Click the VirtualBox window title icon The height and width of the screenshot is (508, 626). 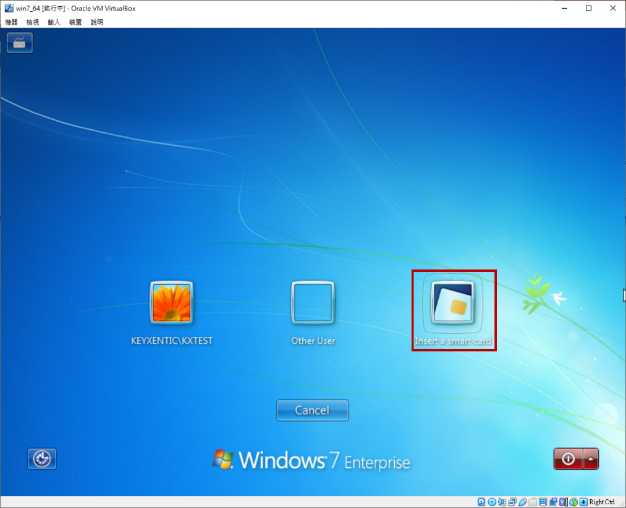point(9,8)
